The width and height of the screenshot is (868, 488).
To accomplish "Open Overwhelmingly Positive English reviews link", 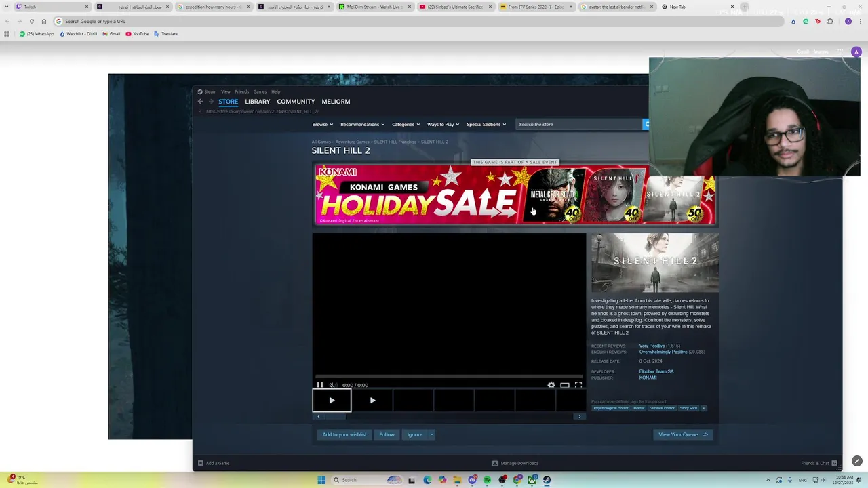I will 663,352.
